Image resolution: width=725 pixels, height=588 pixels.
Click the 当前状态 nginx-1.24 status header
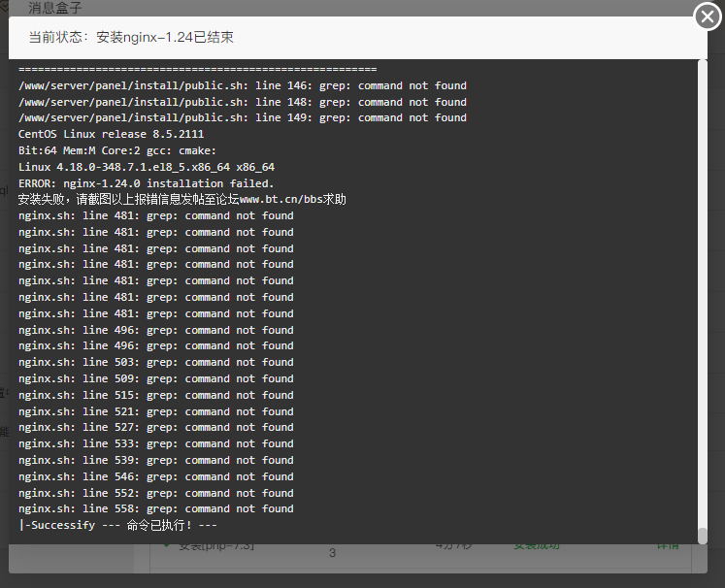(x=131, y=37)
